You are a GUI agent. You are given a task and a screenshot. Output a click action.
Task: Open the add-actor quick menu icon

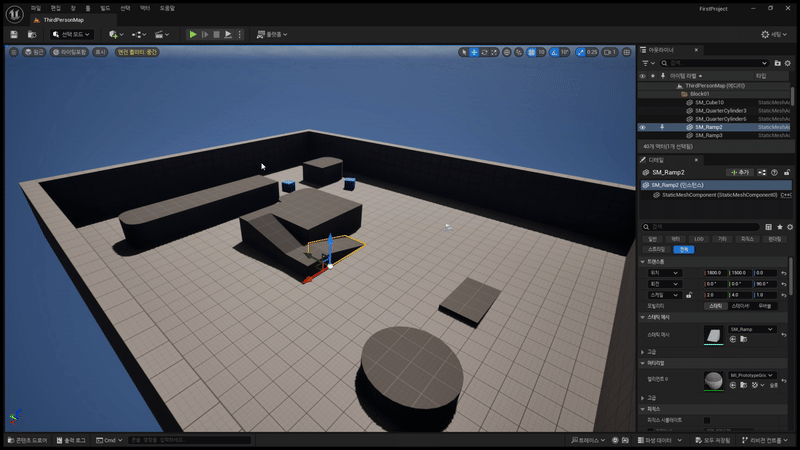tap(116, 34)
